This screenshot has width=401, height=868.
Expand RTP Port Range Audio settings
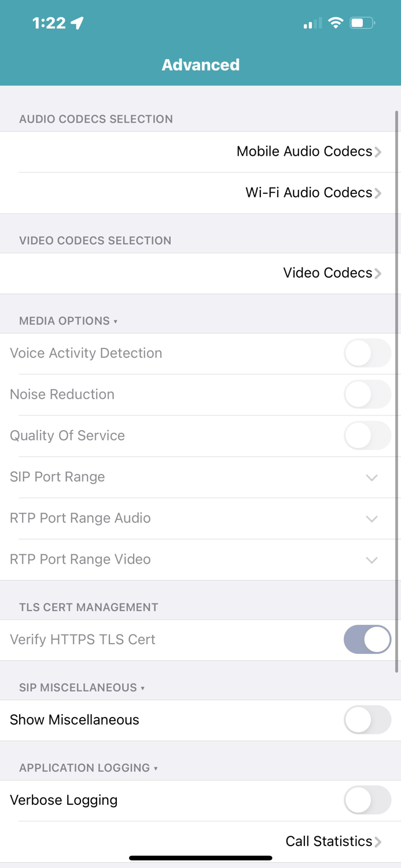372,518
